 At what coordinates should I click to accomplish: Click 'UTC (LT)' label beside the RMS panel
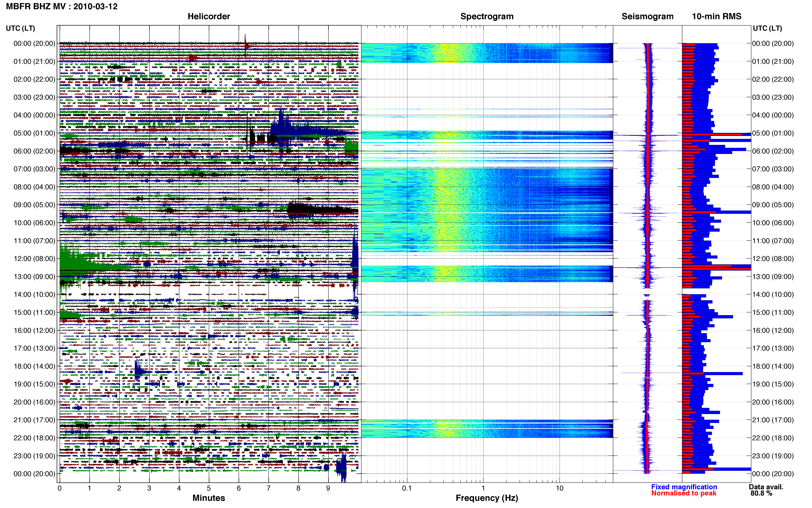coord(767,28)
